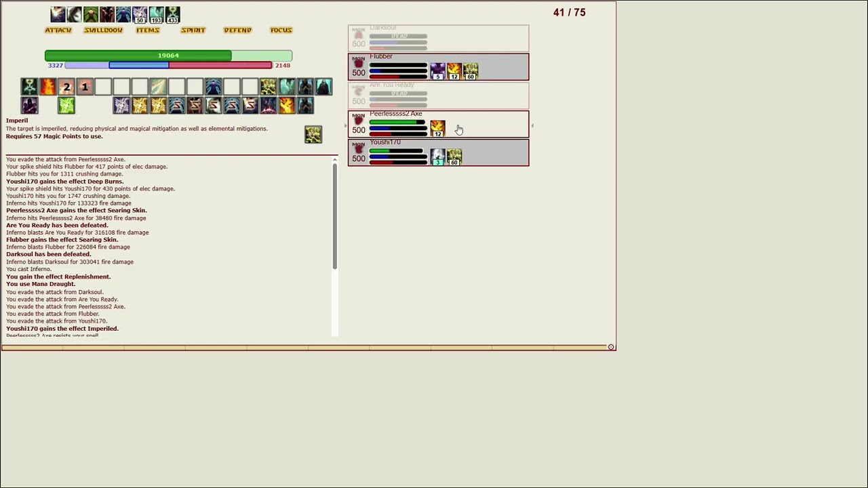
Task: Click log line 'Darksoul has been defeated.'
Action: point(48,254)
